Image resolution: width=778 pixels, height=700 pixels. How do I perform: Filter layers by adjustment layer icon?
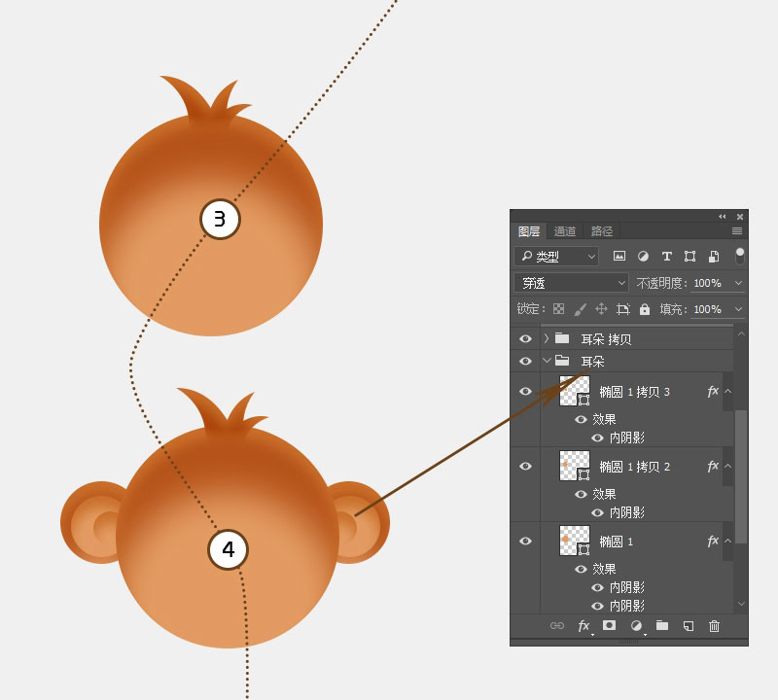[x=643, y=256]
